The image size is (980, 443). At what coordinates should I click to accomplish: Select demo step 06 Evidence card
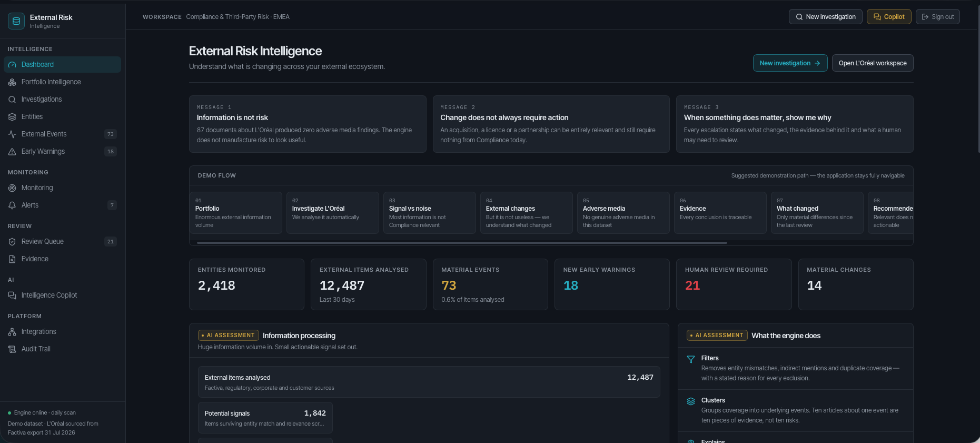720,213
